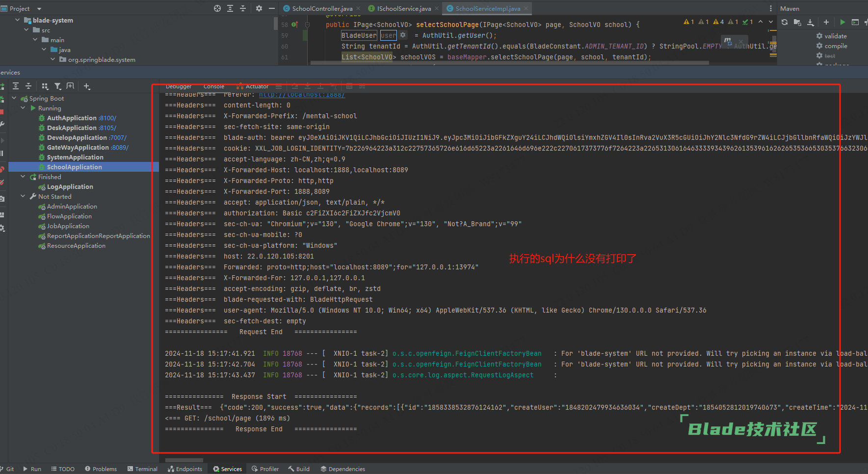Open the Profiler tool window

click(x=265, y=469)
